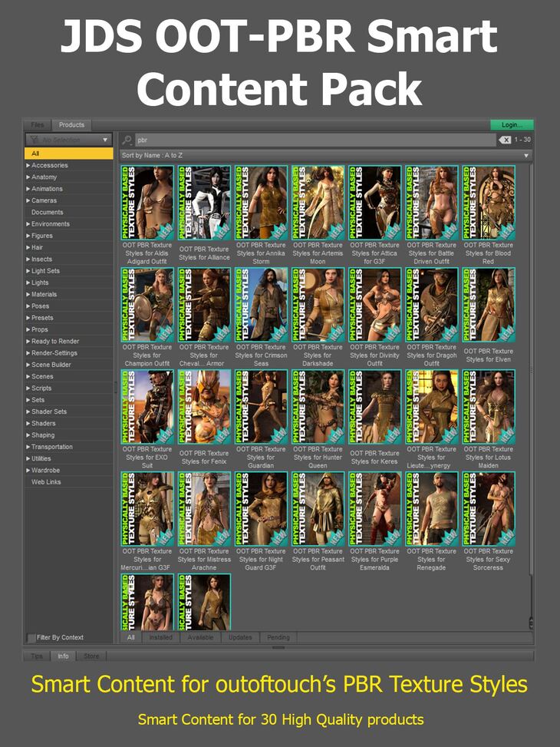
Task: Pick the Texture Styles for Renegade product
Action: click(432, 509)
